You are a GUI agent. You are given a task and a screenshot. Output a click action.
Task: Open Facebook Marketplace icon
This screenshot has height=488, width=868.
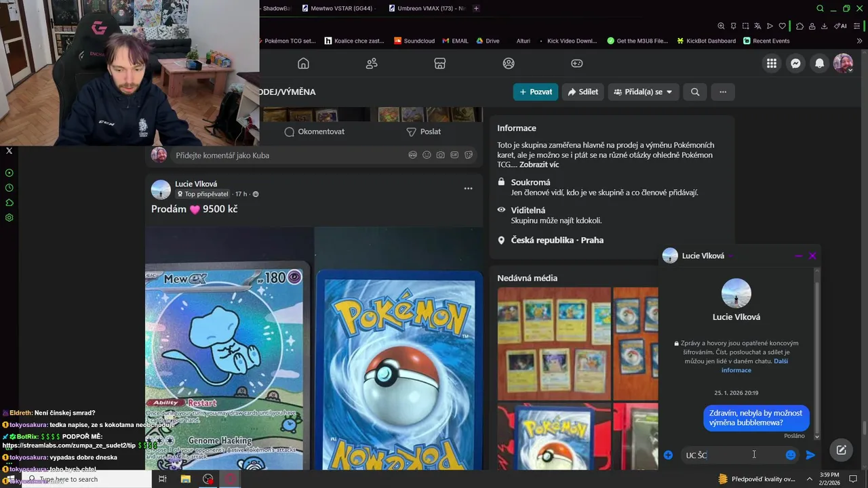coord(440,63)
